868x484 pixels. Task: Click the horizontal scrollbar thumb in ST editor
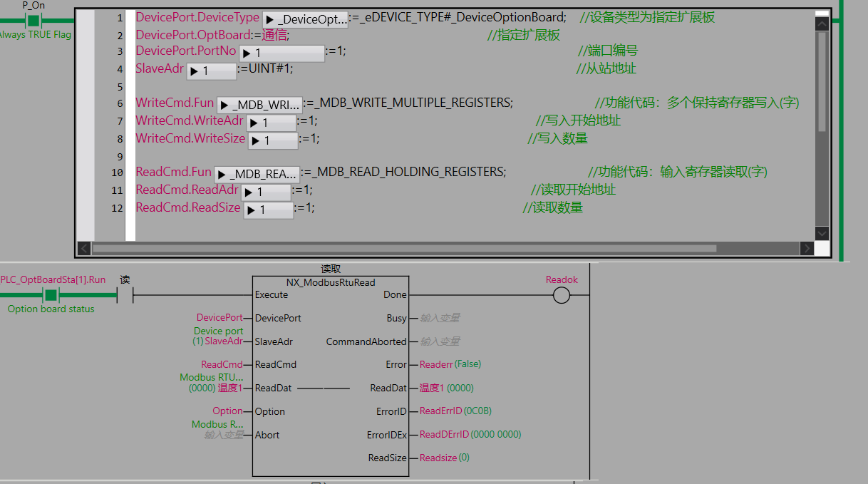(x=403, y=249)
